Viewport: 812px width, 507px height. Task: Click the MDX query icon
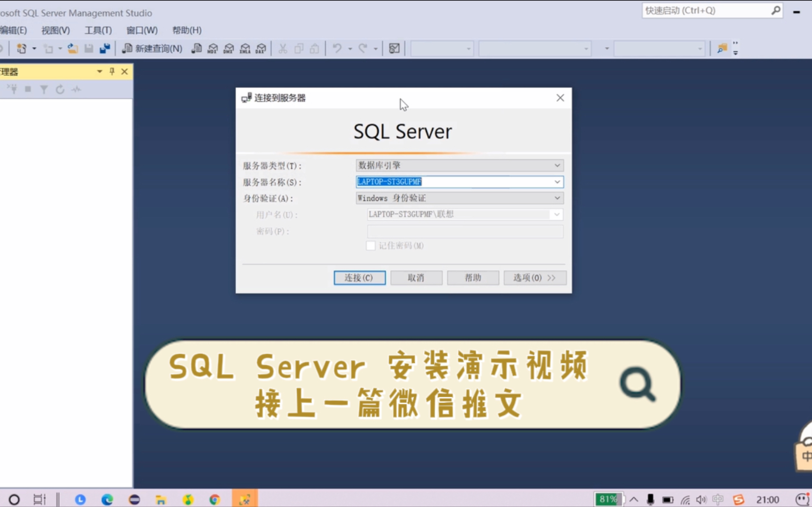[213, 48]
